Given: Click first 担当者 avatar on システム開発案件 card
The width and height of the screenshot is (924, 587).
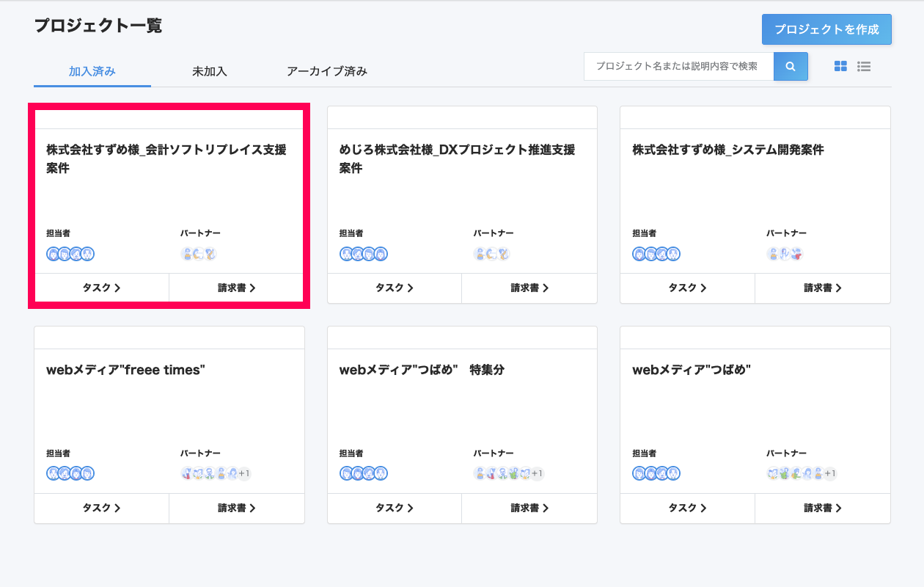Looking at the screenshot, I should pyautogui.click(x=639, y=254).
